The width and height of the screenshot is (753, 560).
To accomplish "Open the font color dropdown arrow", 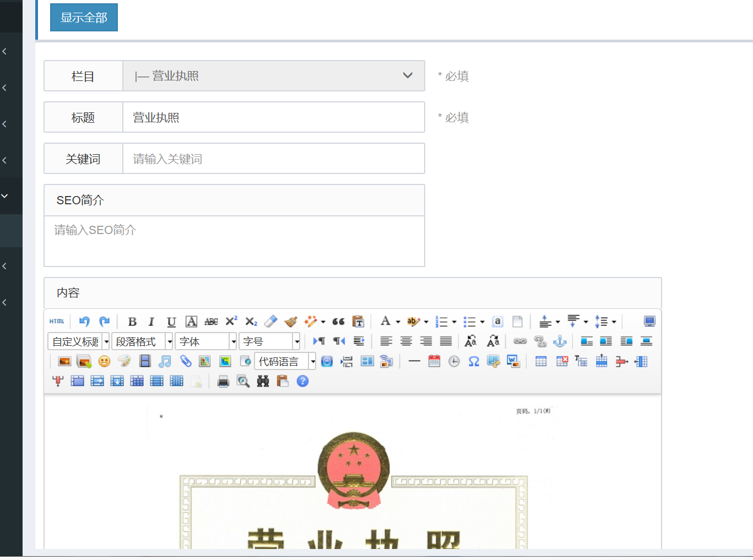I will 398,322.
